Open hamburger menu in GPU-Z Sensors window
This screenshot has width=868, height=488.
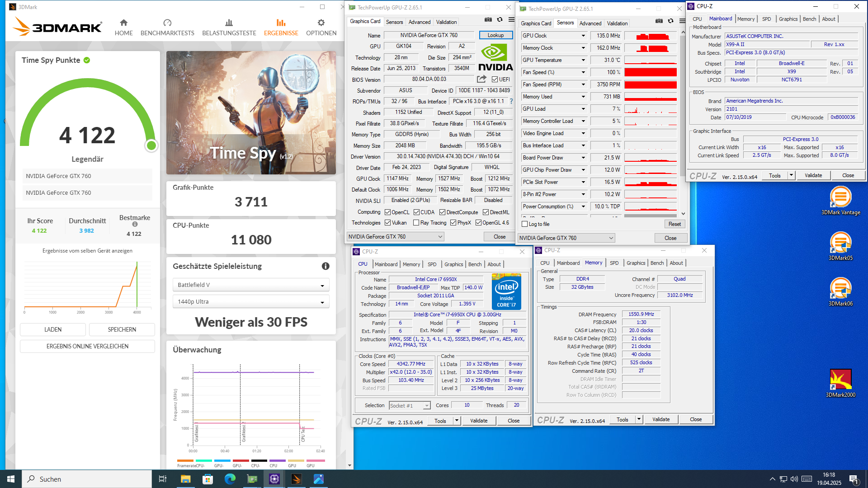(682, 21)
